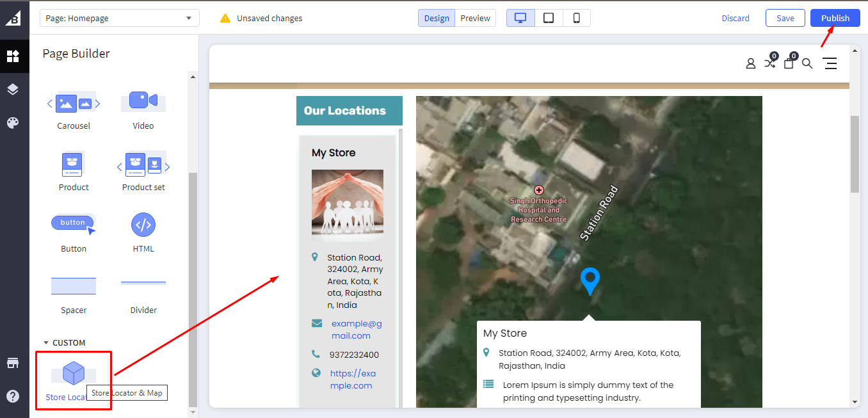Click the store thumbnail image

click(348, 205)
